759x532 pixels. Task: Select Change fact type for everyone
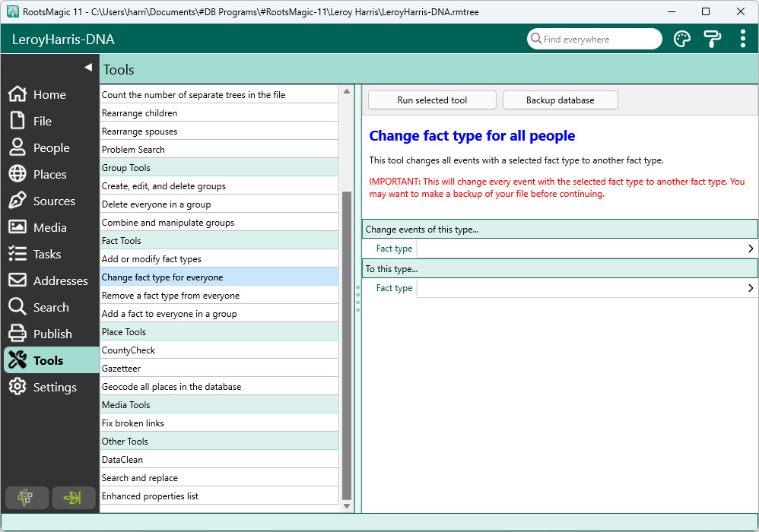[219, 277]
